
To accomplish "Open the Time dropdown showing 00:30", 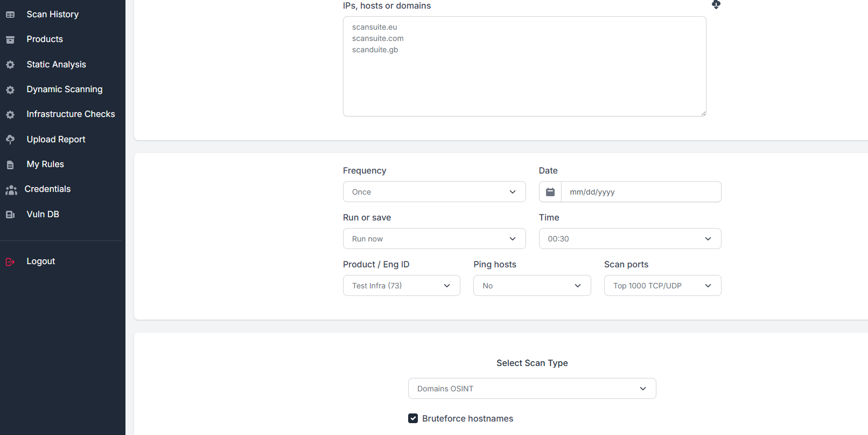I will [x=630, y=239].
